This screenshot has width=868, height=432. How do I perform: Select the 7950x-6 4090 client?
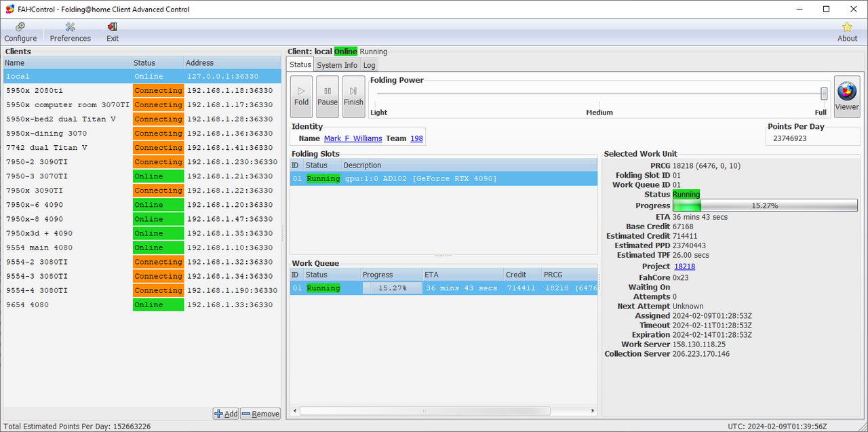[x=68, y=205]
